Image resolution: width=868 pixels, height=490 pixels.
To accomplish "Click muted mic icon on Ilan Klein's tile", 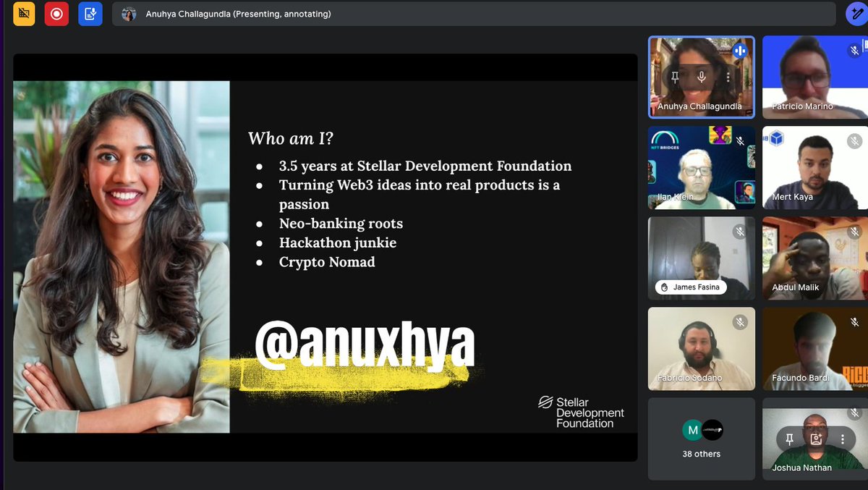I will click(x=740, y=141).
